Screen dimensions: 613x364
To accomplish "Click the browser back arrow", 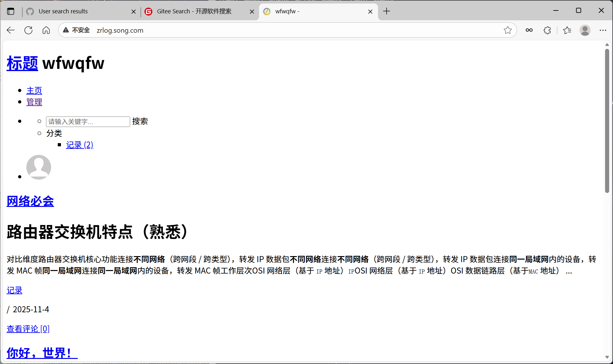I will 11,30.
